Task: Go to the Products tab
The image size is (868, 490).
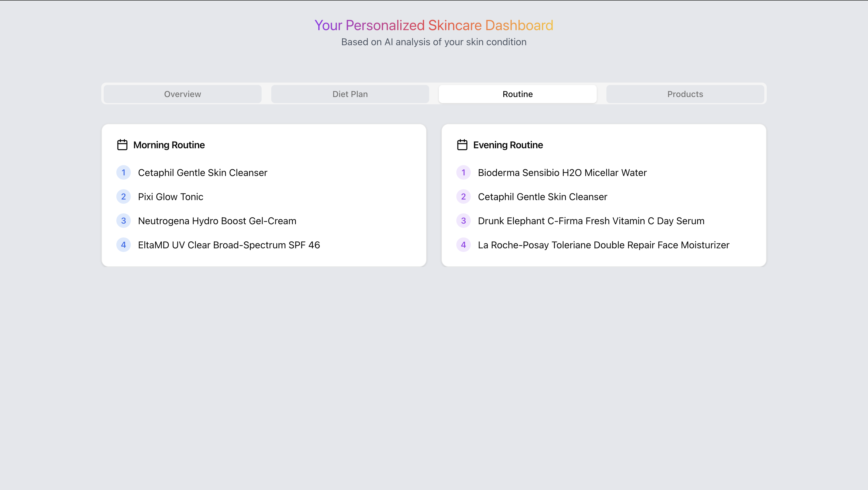Action: pos(685,94)
